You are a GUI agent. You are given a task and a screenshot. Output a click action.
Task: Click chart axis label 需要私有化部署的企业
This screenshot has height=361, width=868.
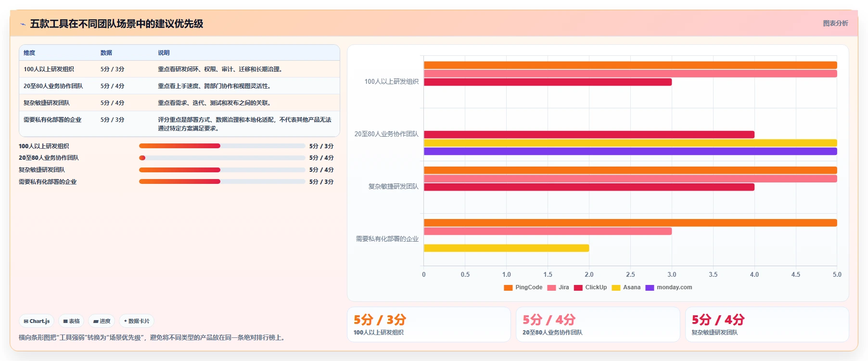(387, 239)
